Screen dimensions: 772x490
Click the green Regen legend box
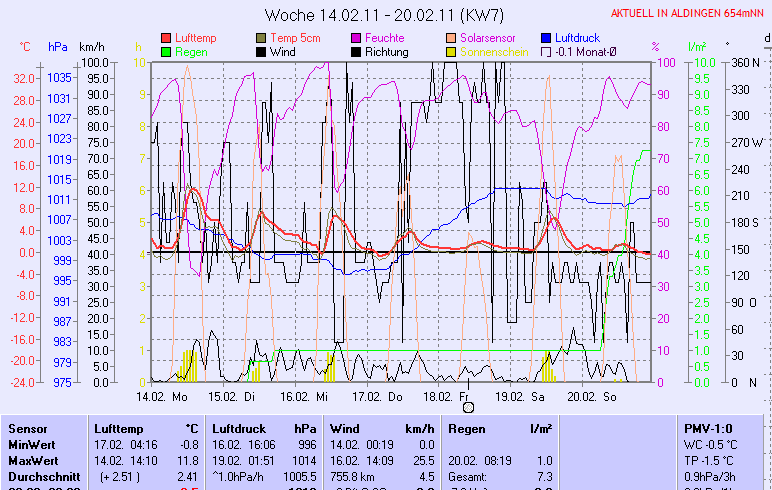[x=166, y=52]
